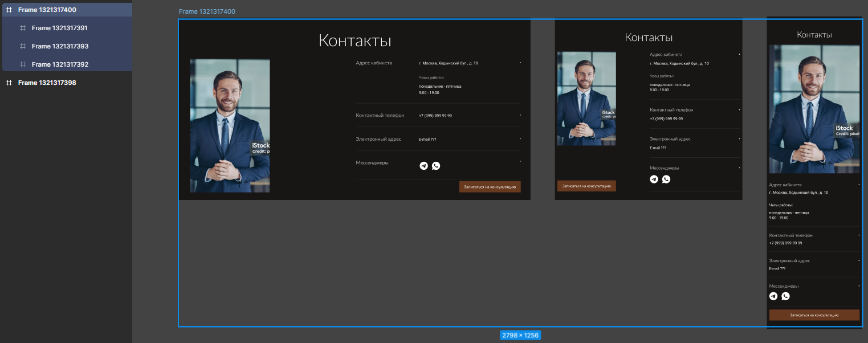Select layer Frame 1321317393

(60, 46)
